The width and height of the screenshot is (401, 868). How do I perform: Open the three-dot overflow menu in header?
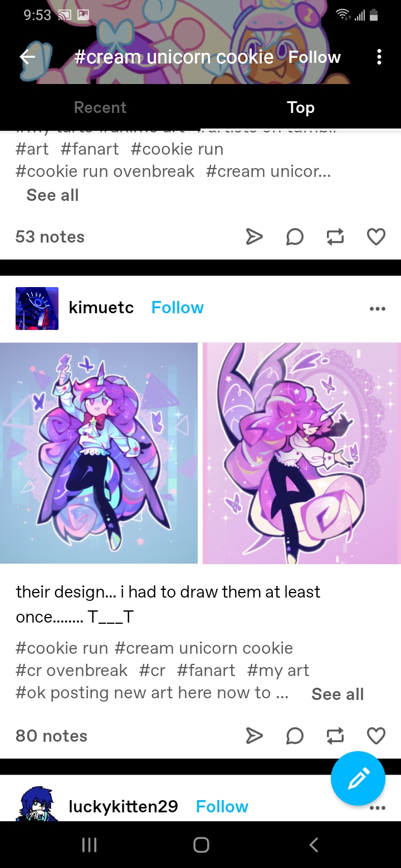(379, 57)
